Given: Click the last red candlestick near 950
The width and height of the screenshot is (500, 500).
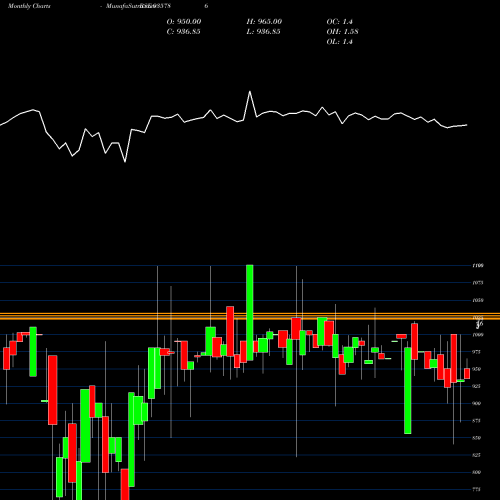Looking at the screenshot, I should click(467, 373).
